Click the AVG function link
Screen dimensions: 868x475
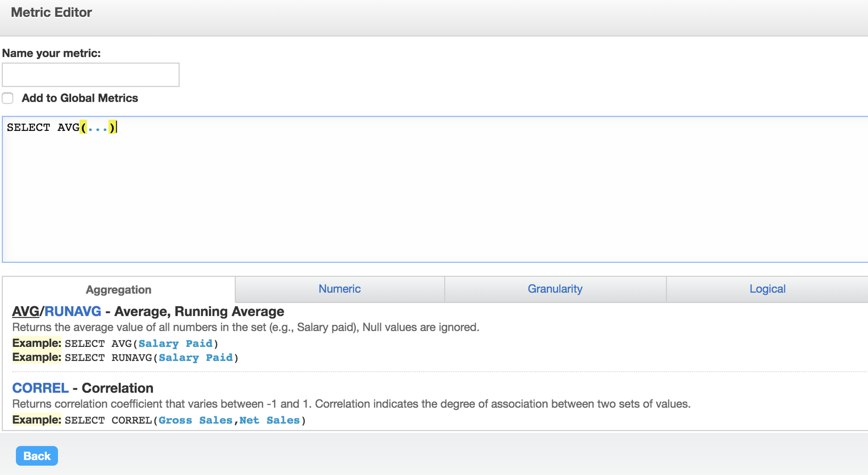coord(25,312)
